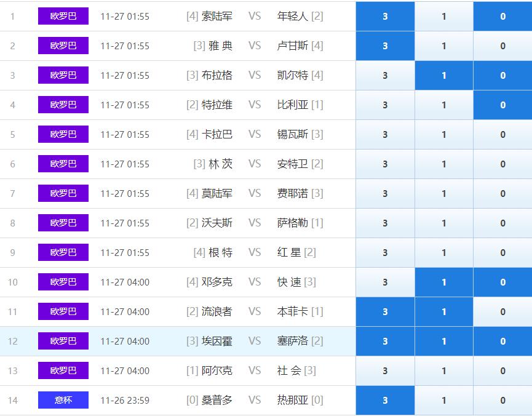The image size is (532, 416).
Task: Open team 年轻人 details
Action: [293, 16]
